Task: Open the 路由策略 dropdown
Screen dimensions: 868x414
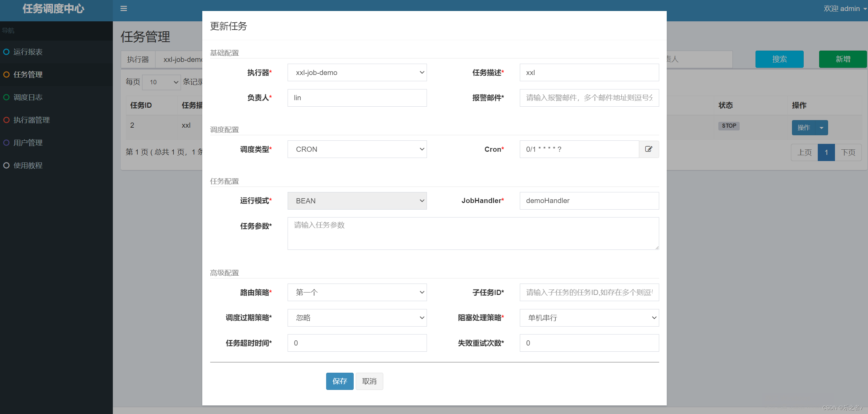Action: point(357,292)
